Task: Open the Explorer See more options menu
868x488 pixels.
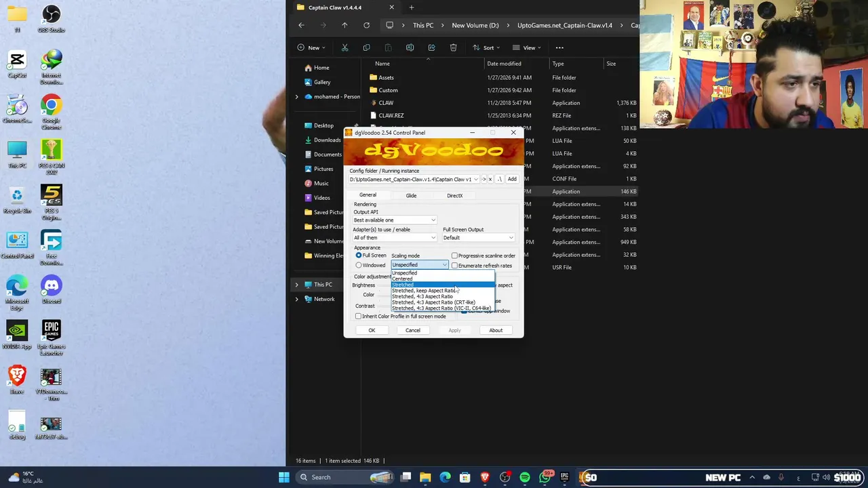Action: [x=559, y=47]
